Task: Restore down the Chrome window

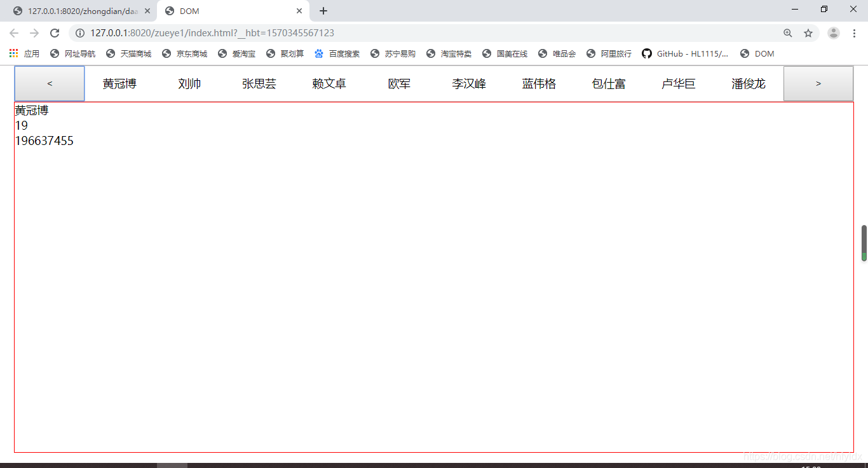Action: 824,9
